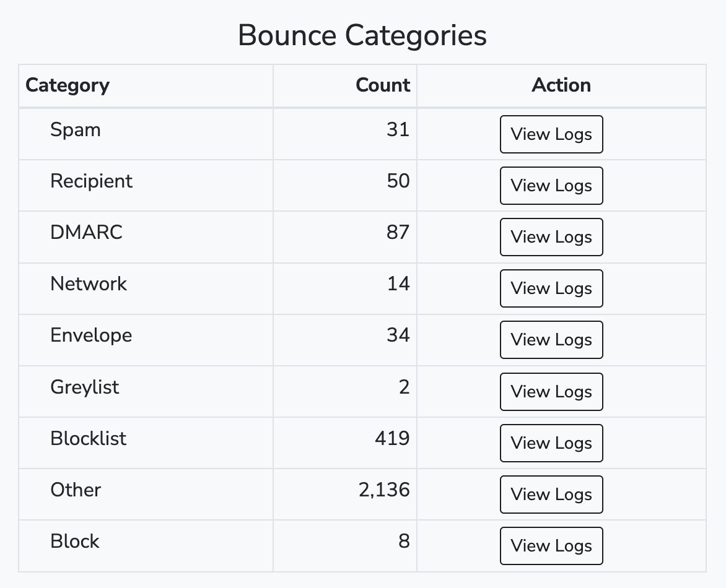The image size is (726, 588).
Task: Click View Logs in the DMARC row
Action: (551, 237)
